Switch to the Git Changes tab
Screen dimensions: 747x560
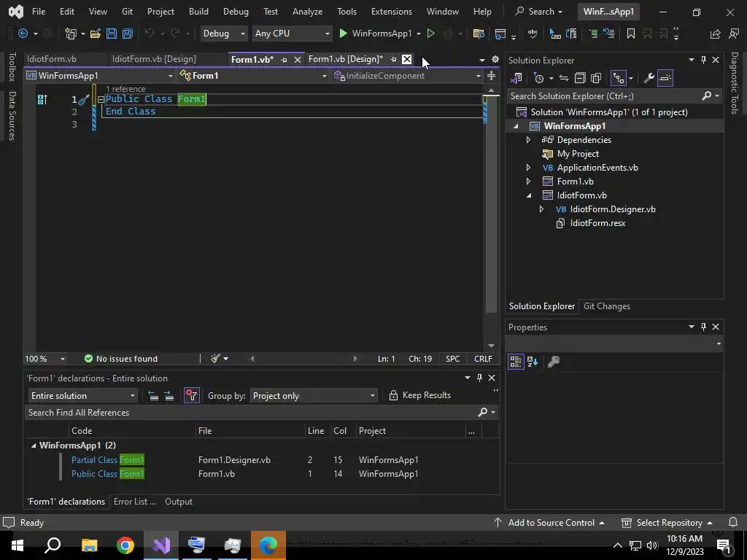606,306
